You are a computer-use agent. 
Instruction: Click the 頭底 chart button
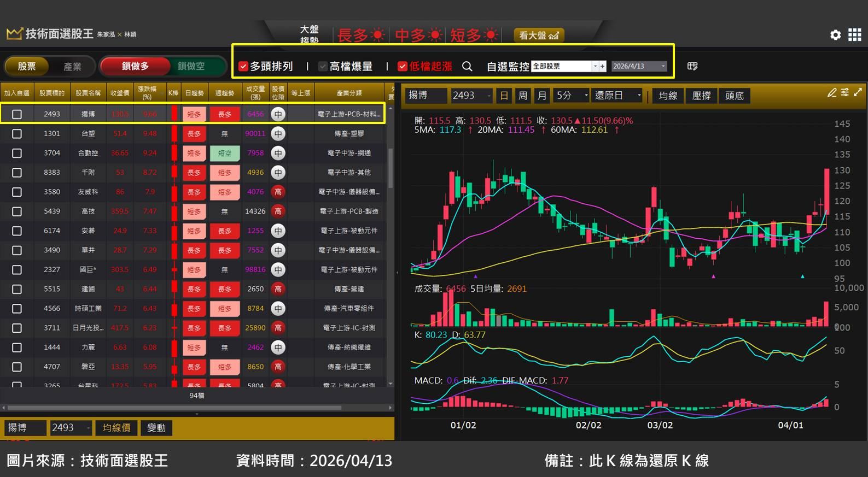click(734, 96)
